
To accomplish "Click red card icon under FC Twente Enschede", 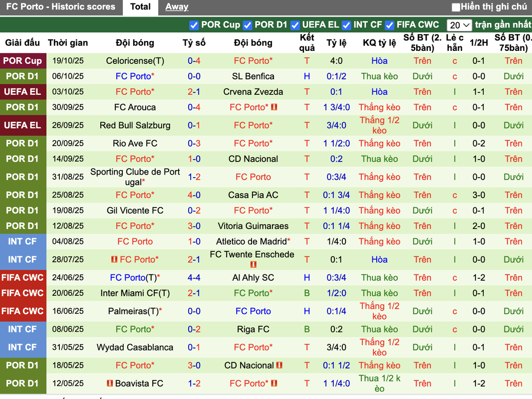I will coord(253,264).
